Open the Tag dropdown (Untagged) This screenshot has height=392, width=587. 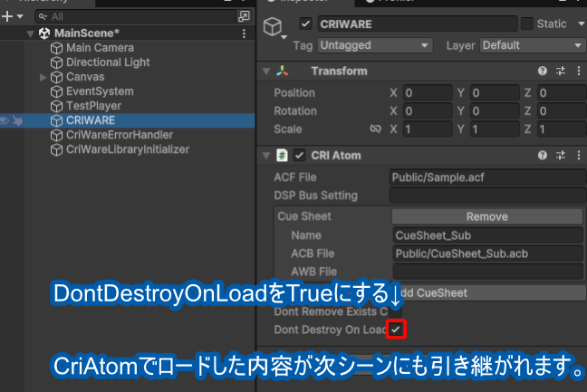click(375, 45)
